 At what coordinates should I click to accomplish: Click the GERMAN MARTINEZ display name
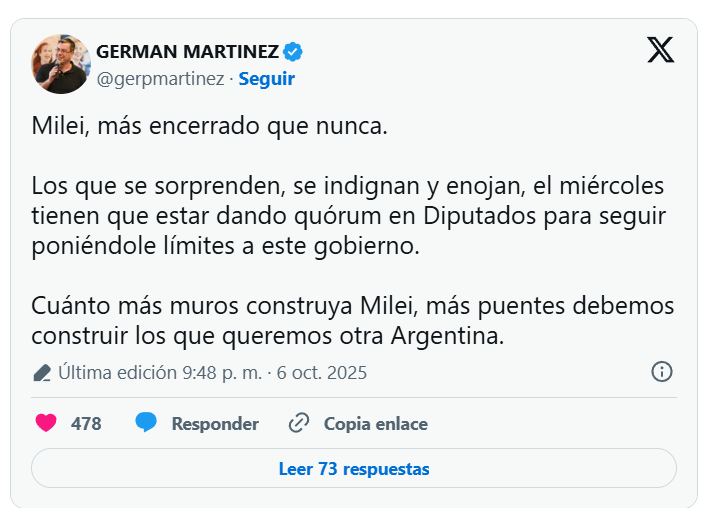pyautogui.click(x=187, y=52)
